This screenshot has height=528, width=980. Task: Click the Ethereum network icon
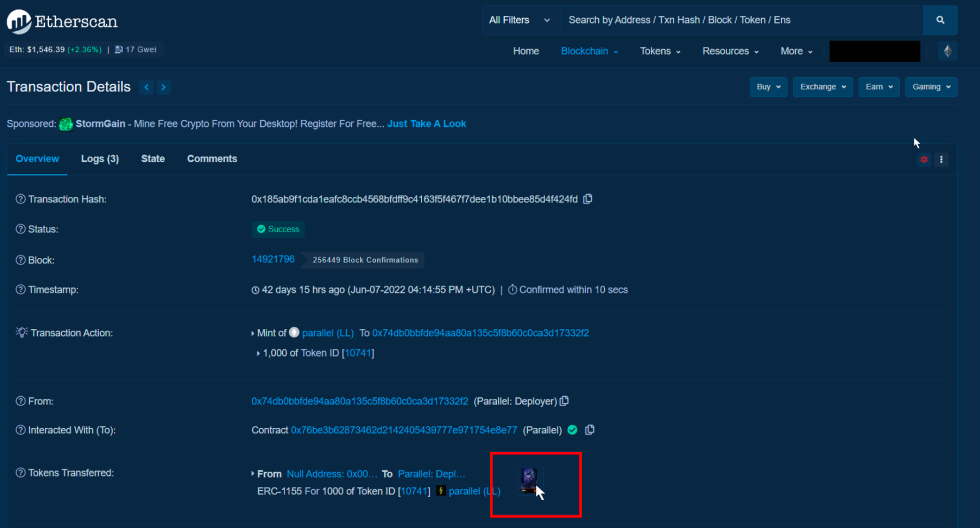[948, 51]
